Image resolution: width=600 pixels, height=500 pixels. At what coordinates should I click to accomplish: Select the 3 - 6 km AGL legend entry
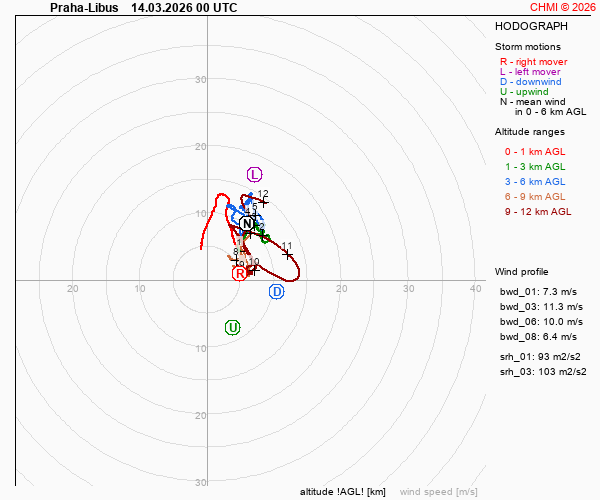click(534, 182)
